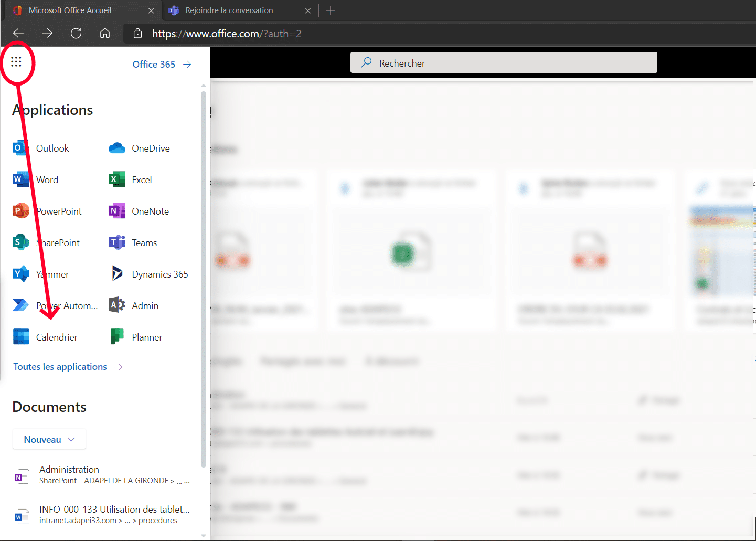The height and width of the screenshot is (541, 756).
Task: Show Toutes les applications
Action: tap(68, 367)
